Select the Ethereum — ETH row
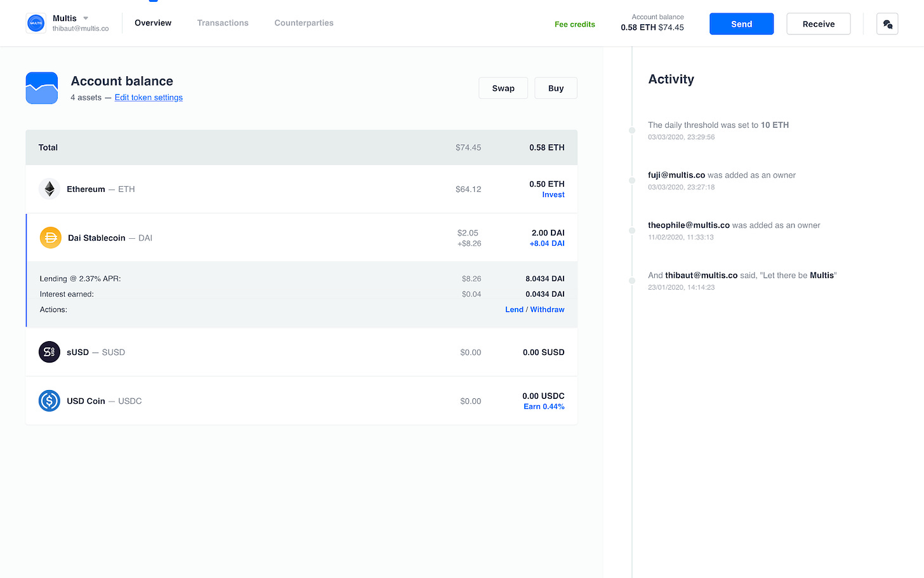924x578 pixels. [301, 189]
